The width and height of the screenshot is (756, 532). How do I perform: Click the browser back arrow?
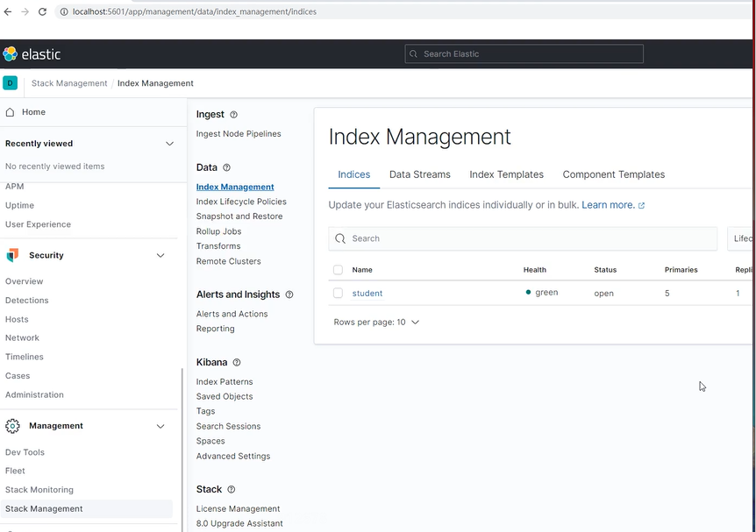point(8,11)
